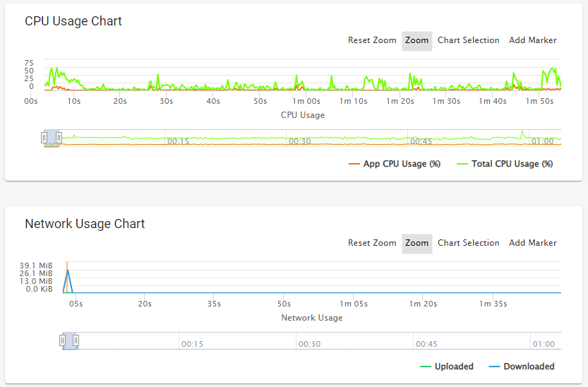
Task: Click the Network Usage axis label
Action: (312, 318)
